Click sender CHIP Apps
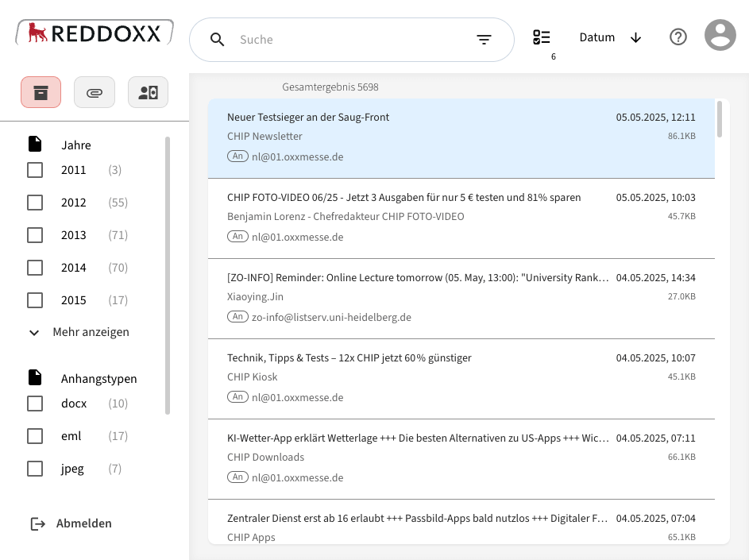Image resolution: width=749 pixels, height=560 pixels. point(251,538)
